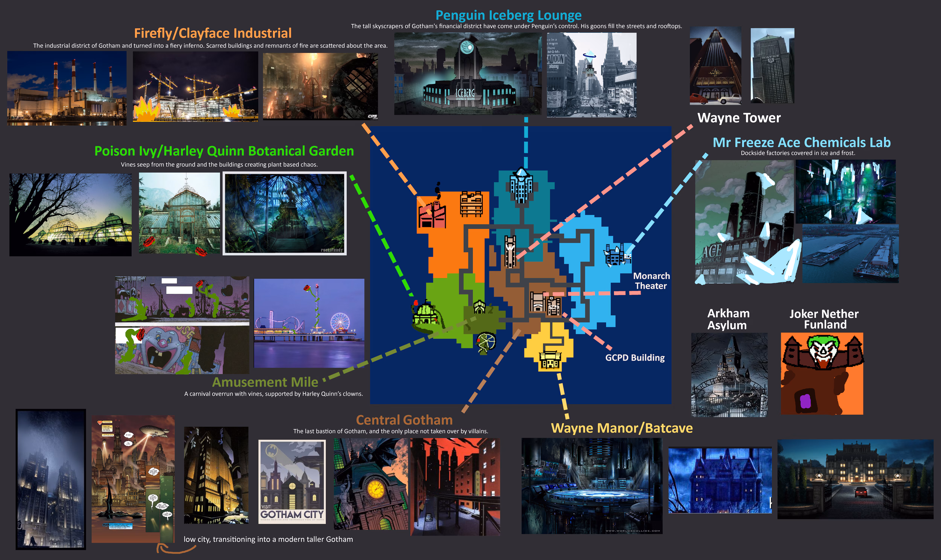Open the aerial dockside pier photo
The width and height of the screenshot is (941, 560).
point(850,254)
